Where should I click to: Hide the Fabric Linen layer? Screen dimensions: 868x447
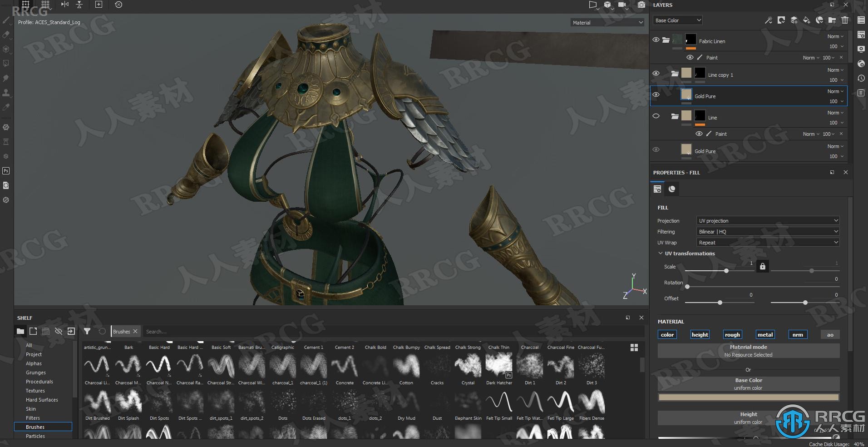click(656, 40)
